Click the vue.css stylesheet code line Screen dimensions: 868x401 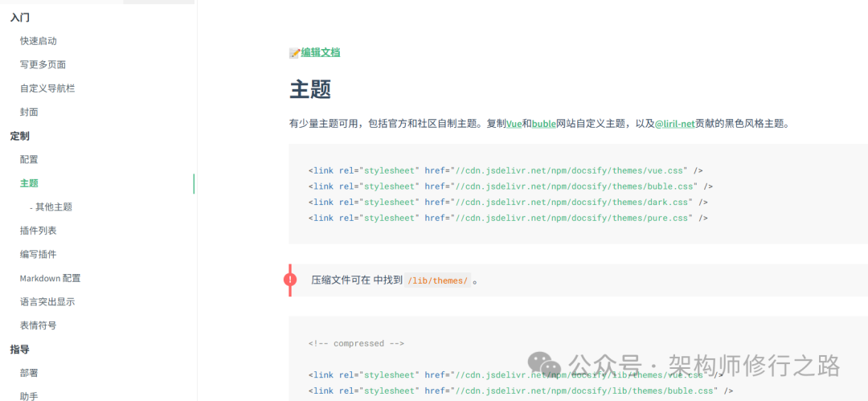(506, 170)
